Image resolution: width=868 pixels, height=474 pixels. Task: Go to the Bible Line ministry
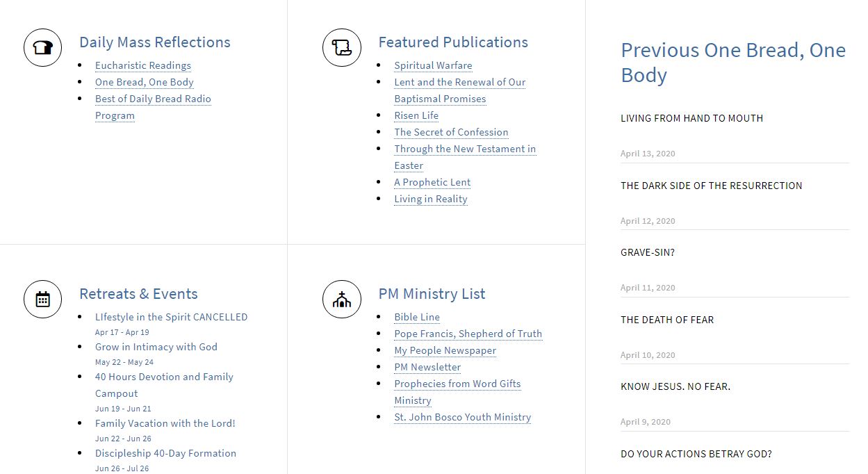point(417,317)
